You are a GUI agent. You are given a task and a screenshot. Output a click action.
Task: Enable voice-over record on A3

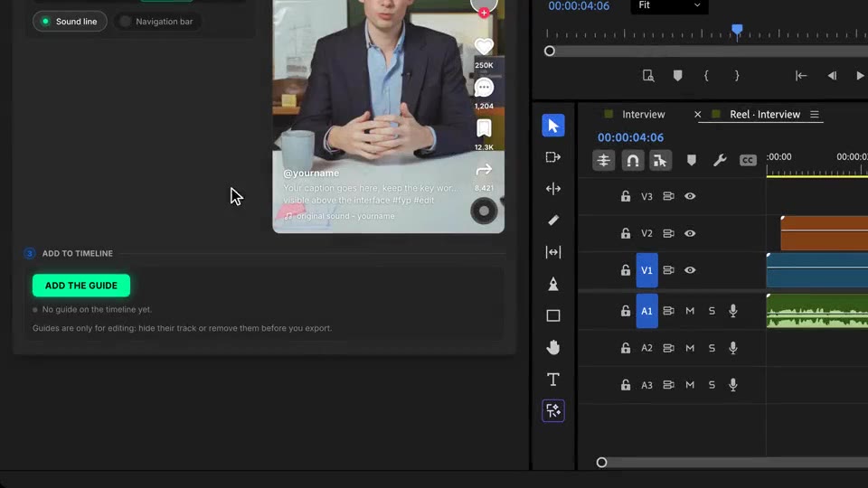click(733, 385)
